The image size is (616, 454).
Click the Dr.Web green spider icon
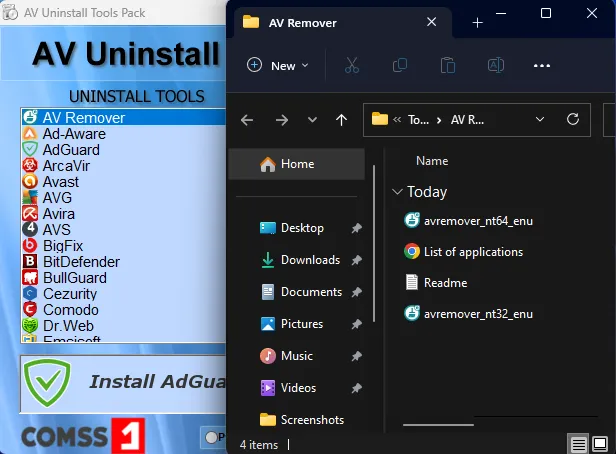[30, 326]
